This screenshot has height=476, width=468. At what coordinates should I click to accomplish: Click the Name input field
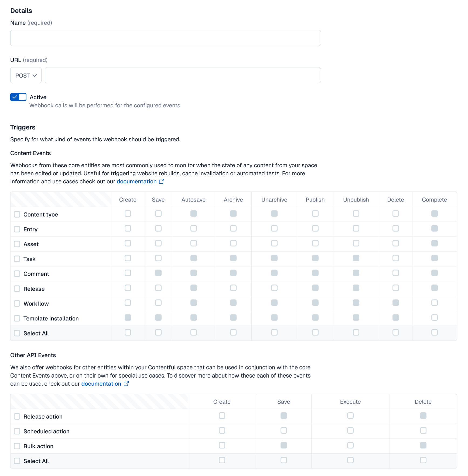165,38
